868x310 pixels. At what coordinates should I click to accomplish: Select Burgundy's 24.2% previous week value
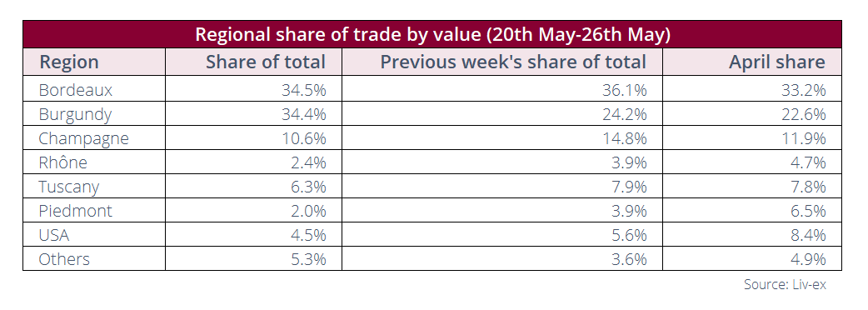tap(625, 115)
